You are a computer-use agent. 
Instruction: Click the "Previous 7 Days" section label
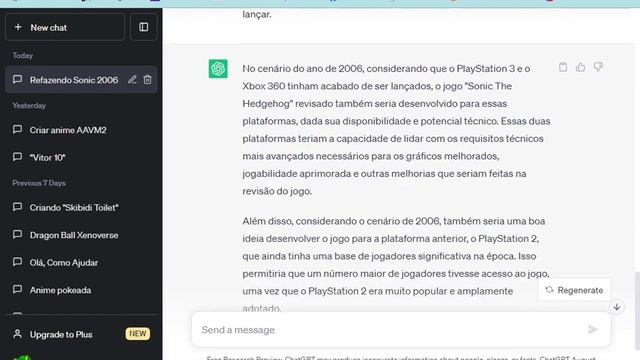click(x=39, y=183)
